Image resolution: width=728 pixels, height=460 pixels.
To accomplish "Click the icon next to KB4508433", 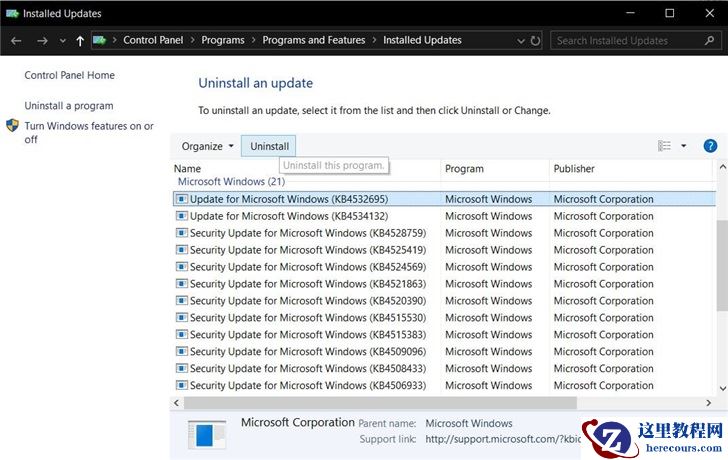I will coord(182,368).
